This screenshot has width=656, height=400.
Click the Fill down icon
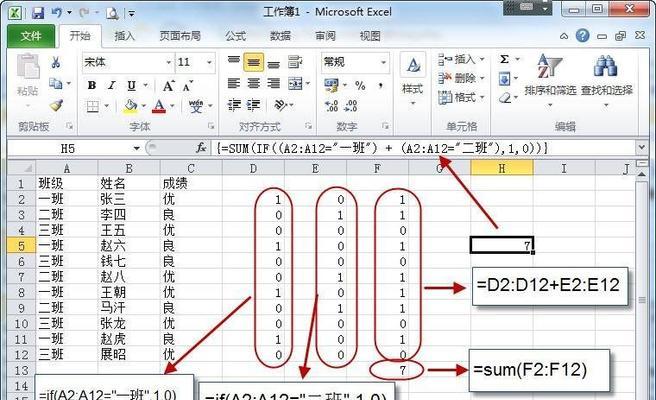tap(505, 79)
